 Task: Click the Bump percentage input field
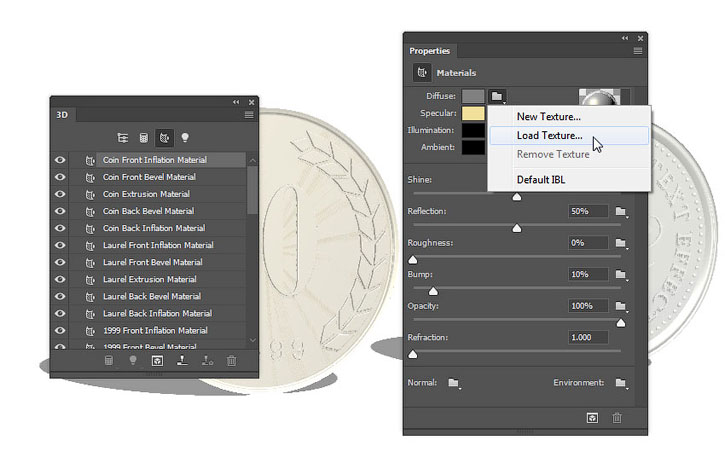pyautogui.click(x=588, y=274)
